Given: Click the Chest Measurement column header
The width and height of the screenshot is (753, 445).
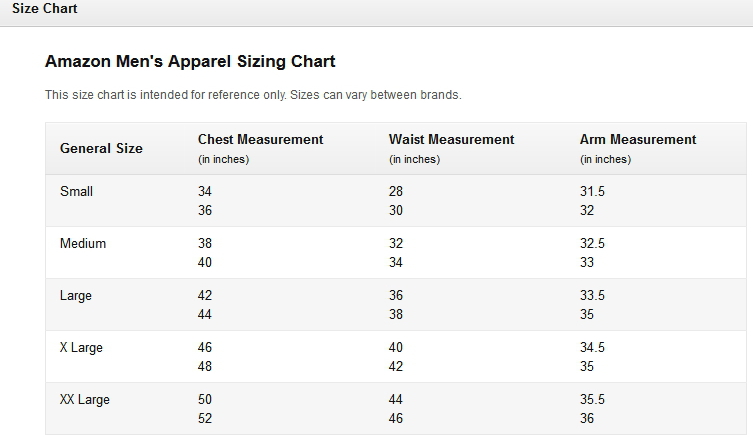Looking at the screenshot, I should coord(260,140).
